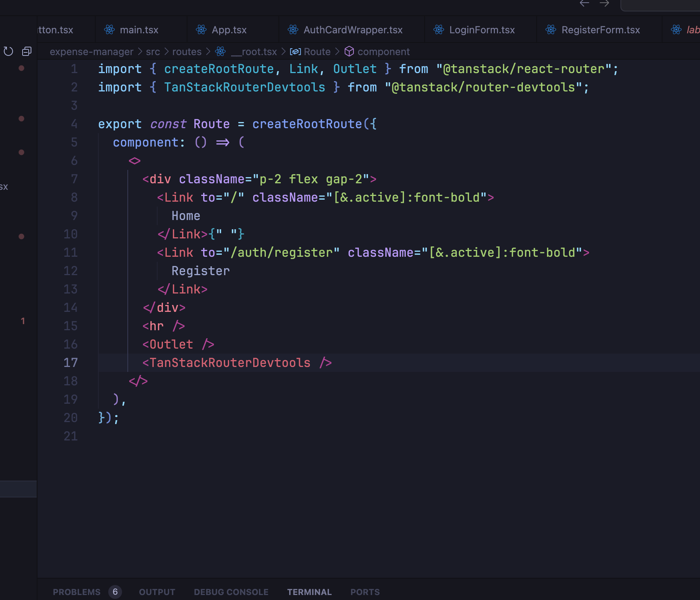Switch to the OUTPUT panel tab
This screenshot has height=600, width=700.
click(157, 592)
